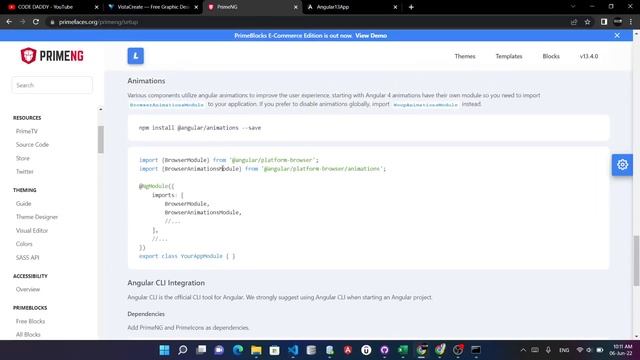Open a new browser tab
This screenshot has width=640, height=360.
pos(411,7)
